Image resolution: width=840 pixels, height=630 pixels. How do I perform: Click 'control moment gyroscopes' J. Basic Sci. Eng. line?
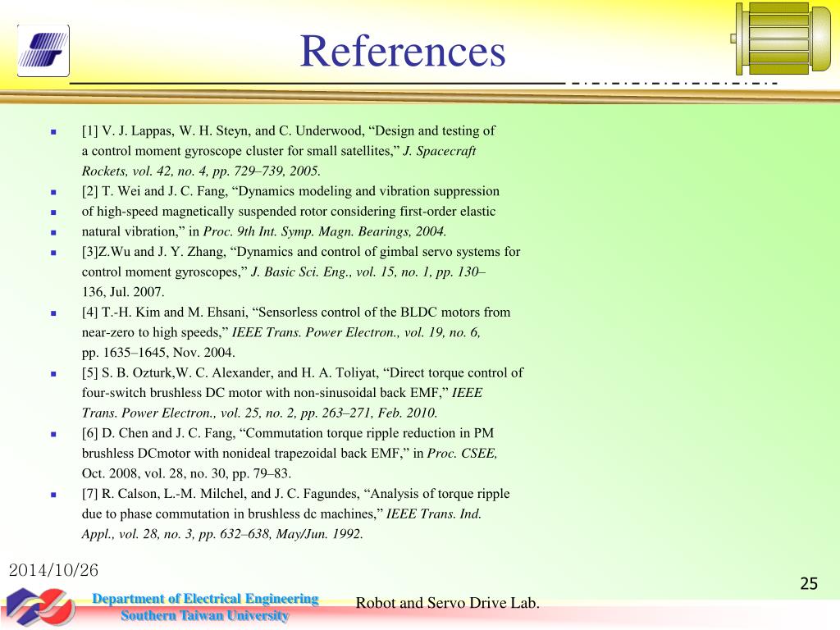[x=283, y=272]
